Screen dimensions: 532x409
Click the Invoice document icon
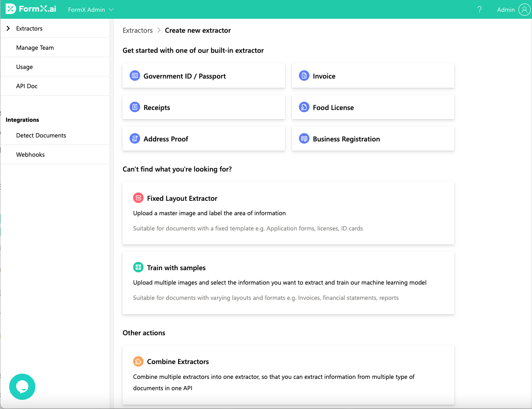pos(304,76)
